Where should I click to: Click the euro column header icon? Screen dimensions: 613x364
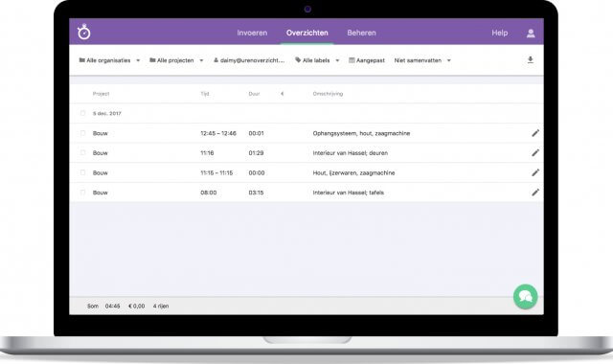[x=282, y=94]
